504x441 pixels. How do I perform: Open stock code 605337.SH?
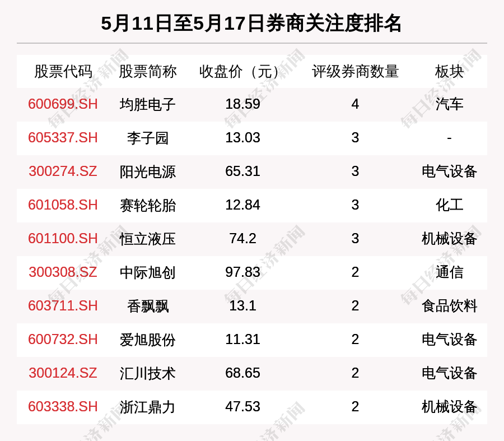click(x=63, y=138)
